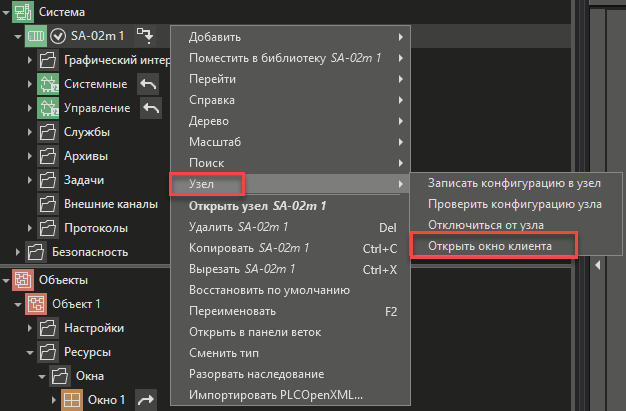Expand the Настройки branch
The width and height of the screenshot is (626, 411).
(x=30, y=328)
